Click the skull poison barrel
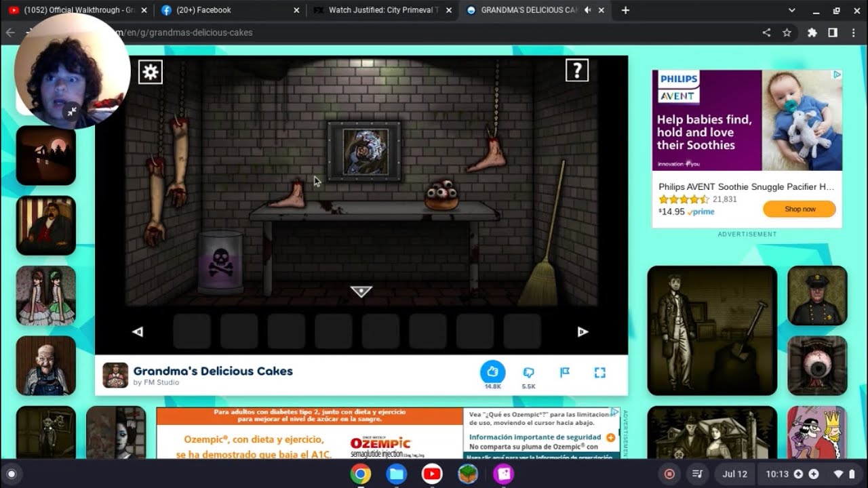 tap(220, 262)
